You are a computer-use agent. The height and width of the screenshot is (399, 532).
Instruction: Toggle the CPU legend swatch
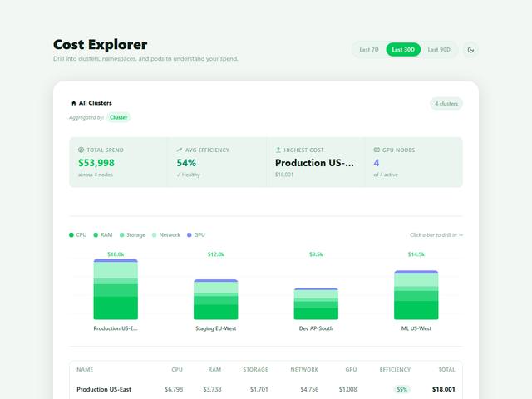tap(71, 234)
